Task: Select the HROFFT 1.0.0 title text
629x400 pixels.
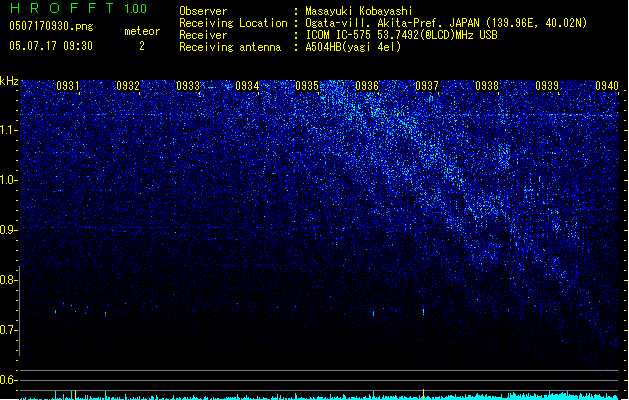Action: (78, 8)
